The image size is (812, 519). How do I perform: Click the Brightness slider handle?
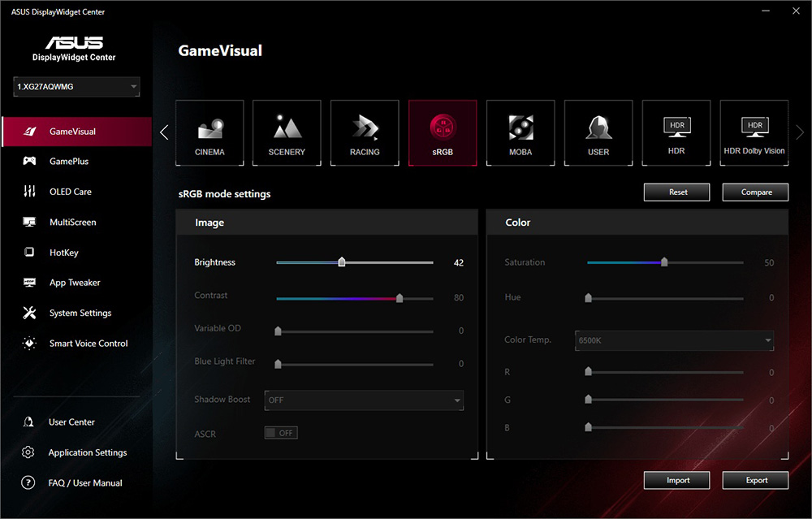click(342, 262)
